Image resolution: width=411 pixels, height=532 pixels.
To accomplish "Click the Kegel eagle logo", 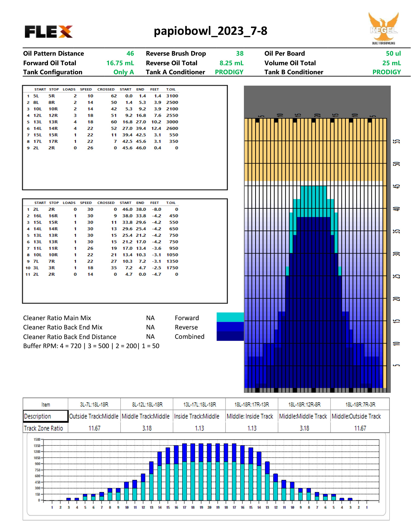I will click(383, 28).
